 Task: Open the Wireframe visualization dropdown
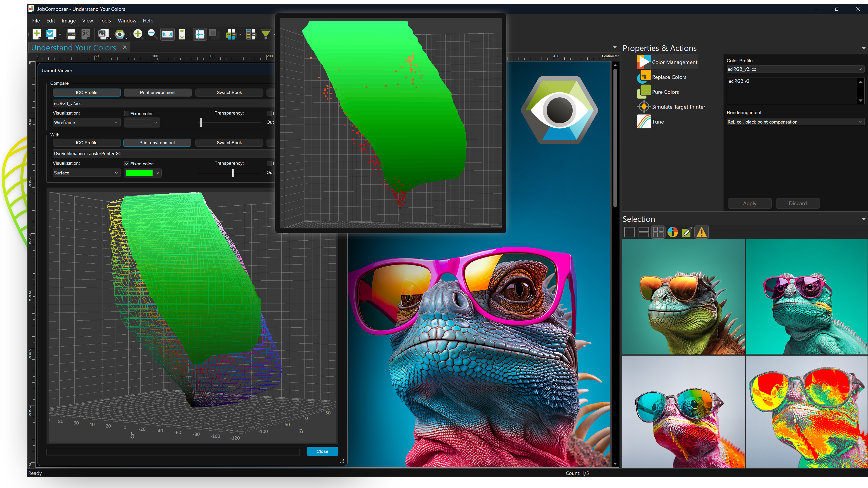click(86, 123)
